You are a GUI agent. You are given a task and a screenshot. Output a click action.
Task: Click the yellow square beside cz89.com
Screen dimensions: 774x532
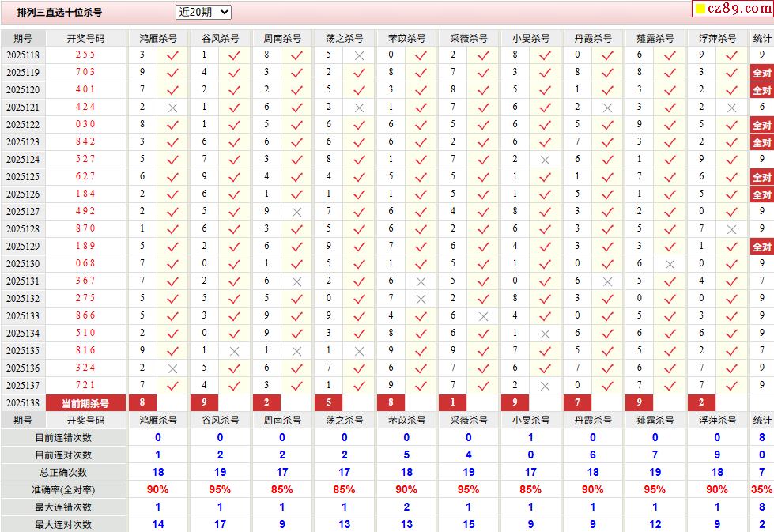(x=700, y=9)
